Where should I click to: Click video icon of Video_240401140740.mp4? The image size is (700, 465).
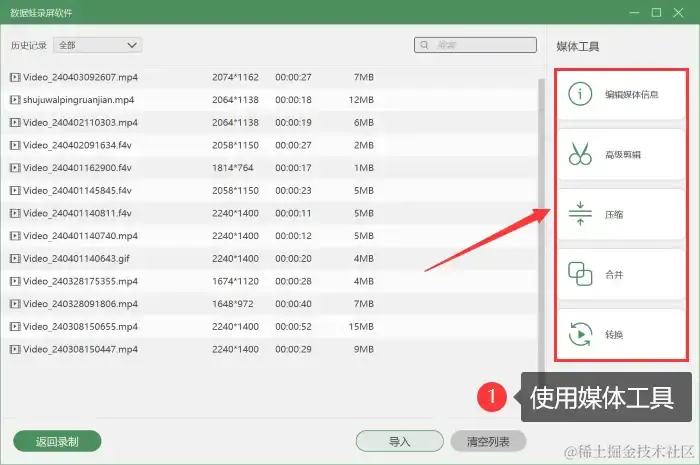point(15,236)
